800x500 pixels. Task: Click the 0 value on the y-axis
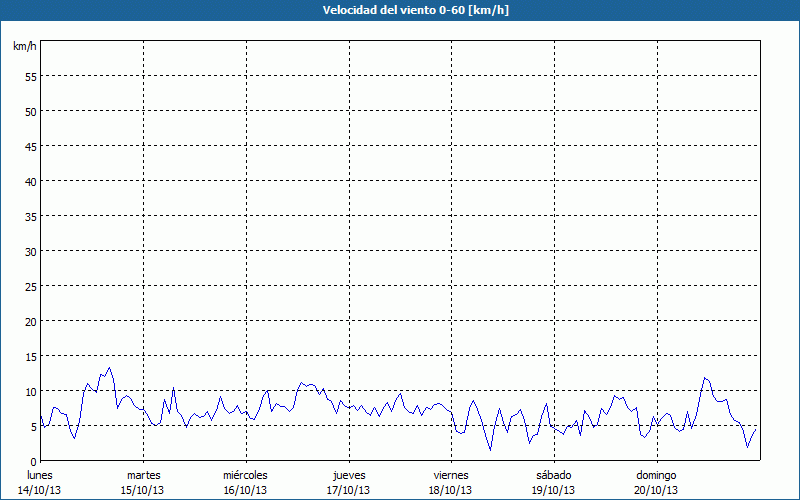(34, 461)
